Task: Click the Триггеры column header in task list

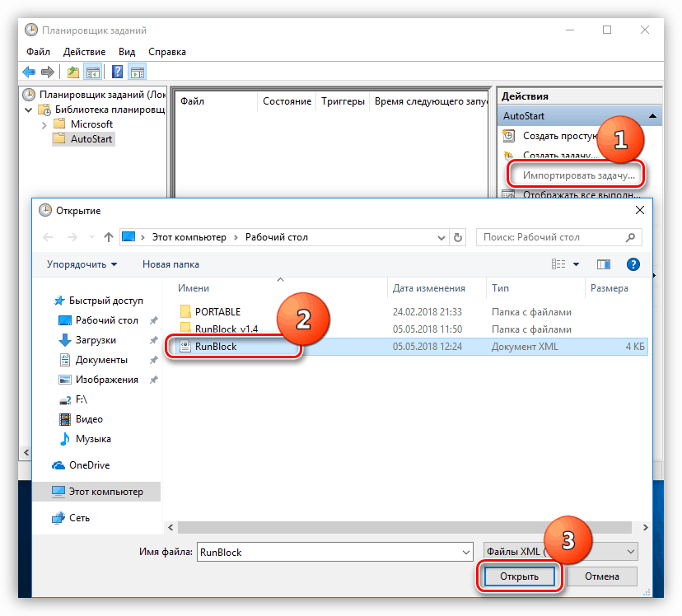Action: pyautogui.click(x=343, y=101)
